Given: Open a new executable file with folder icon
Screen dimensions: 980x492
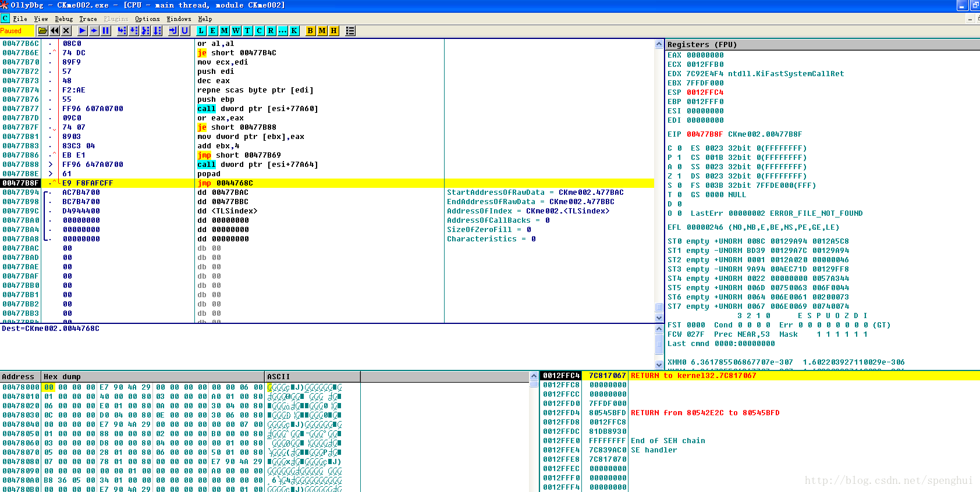Looking at the screenshot, I should [x=42, y=31].
